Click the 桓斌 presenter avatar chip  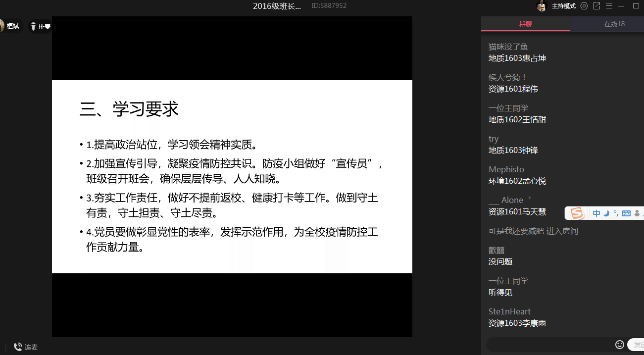pyautogui.click(x=9, y=26)
